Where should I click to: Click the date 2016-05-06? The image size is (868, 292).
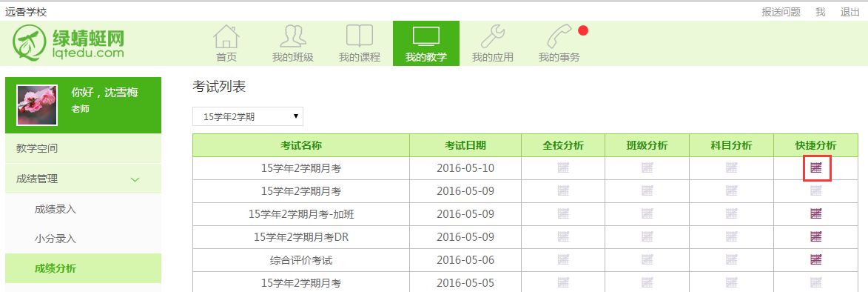point(465,260)
